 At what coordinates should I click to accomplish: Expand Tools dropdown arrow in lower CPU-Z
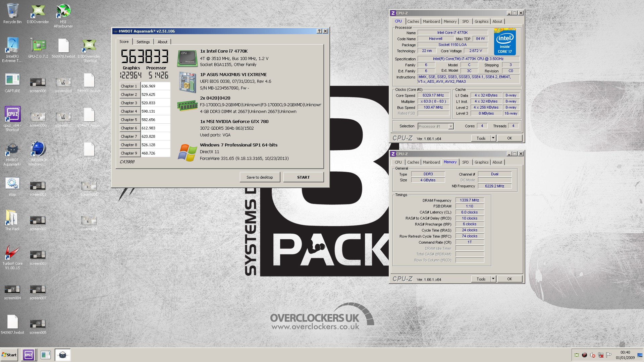click(x=493, y=279)
